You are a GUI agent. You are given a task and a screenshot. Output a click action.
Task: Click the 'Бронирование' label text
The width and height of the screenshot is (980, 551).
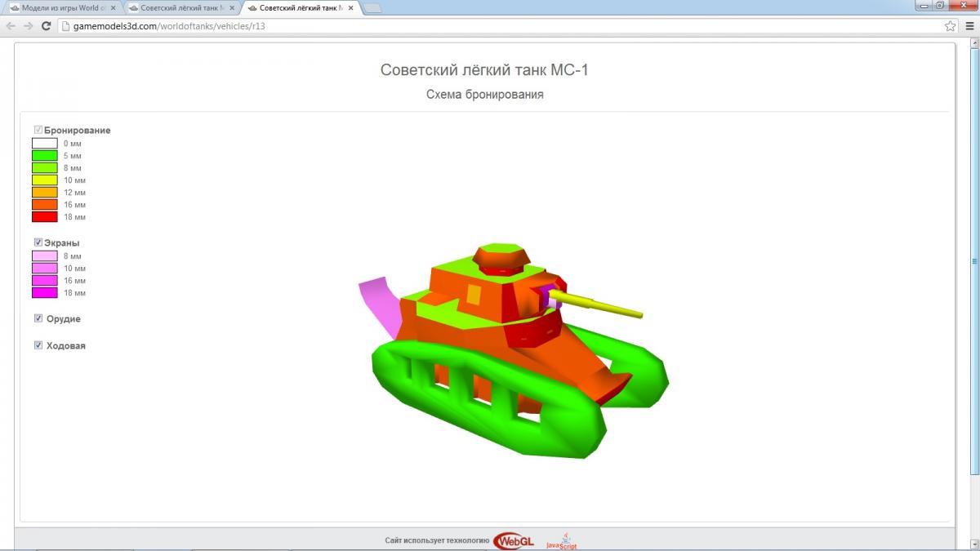click(78, 131)
